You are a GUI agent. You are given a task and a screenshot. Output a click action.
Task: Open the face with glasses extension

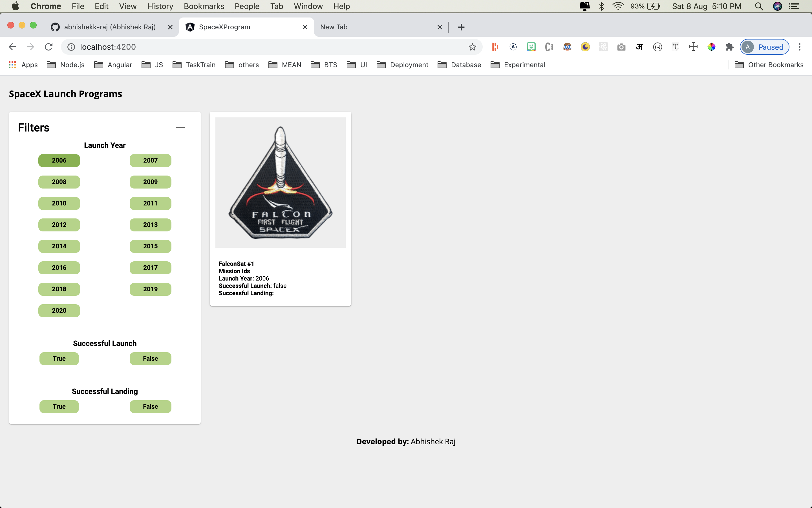567,47
